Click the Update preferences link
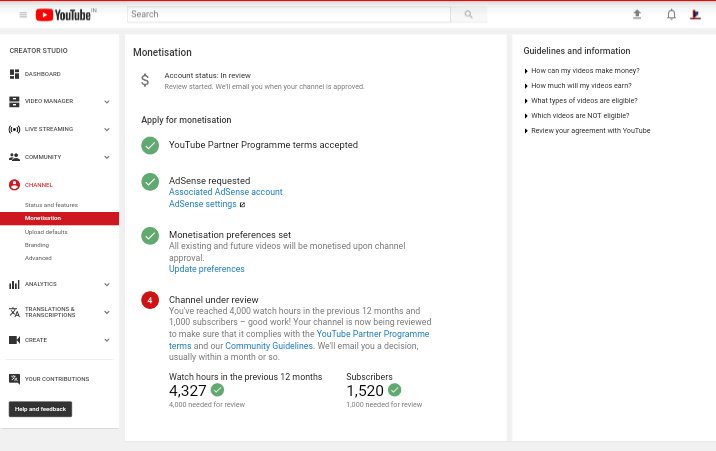This screenshot has width=716, height=451. click(x=206, y=269)
